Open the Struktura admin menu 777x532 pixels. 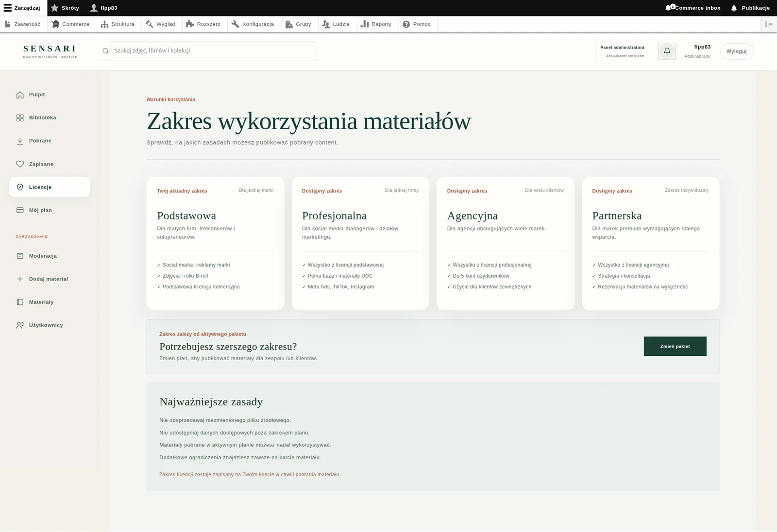(118, 24)
